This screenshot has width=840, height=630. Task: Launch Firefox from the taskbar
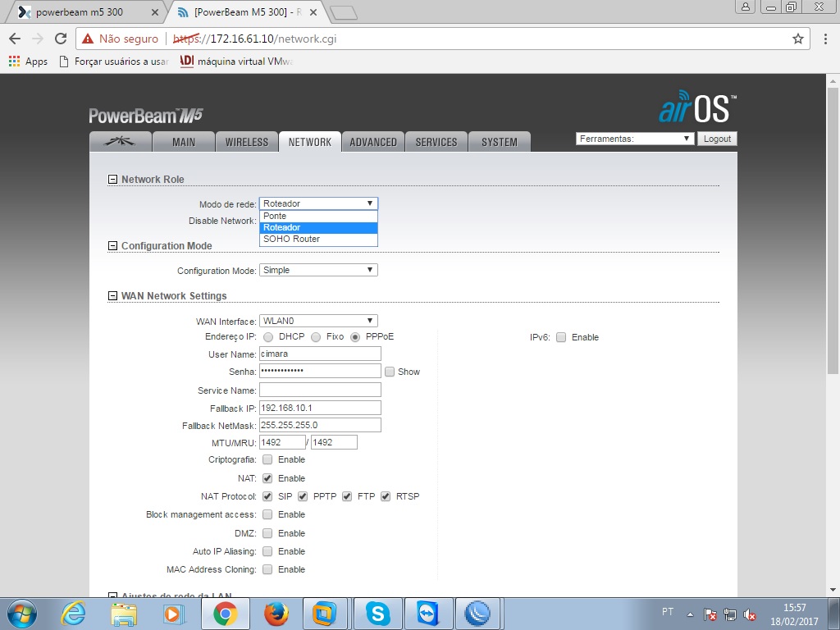click(x=276, y=614)
